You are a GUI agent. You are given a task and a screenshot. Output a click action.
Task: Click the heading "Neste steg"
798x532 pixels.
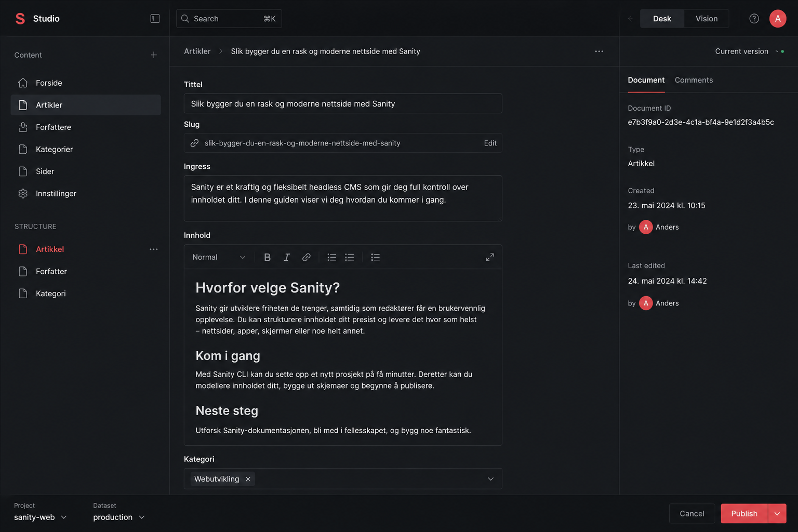pos(227,411)
